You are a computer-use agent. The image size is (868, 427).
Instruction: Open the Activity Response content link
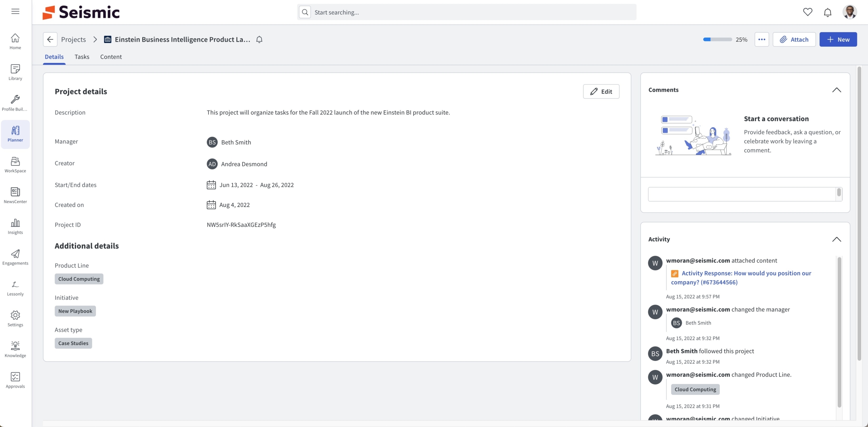point(746,273)
